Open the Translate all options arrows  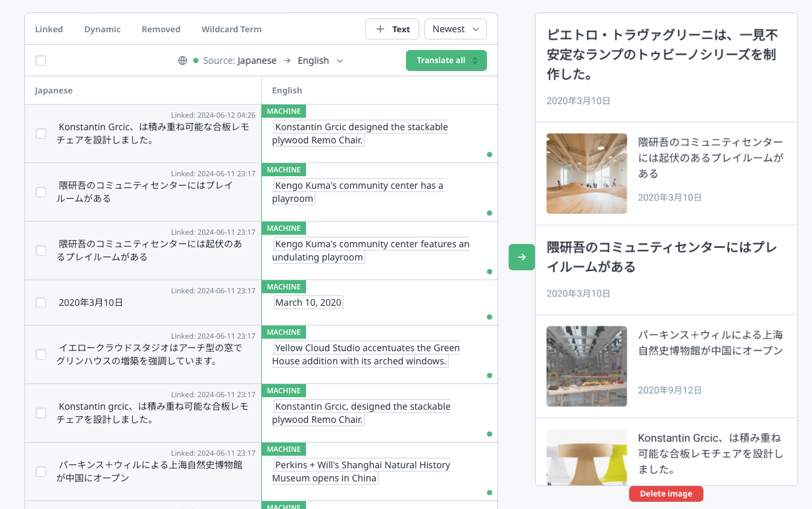coord(476,61)
